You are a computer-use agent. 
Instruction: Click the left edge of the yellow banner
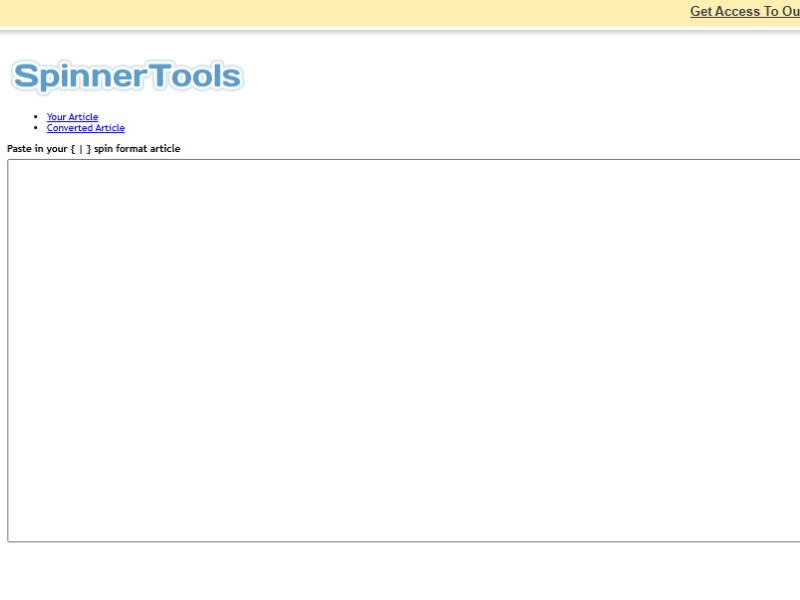click(x=5, y=13)
